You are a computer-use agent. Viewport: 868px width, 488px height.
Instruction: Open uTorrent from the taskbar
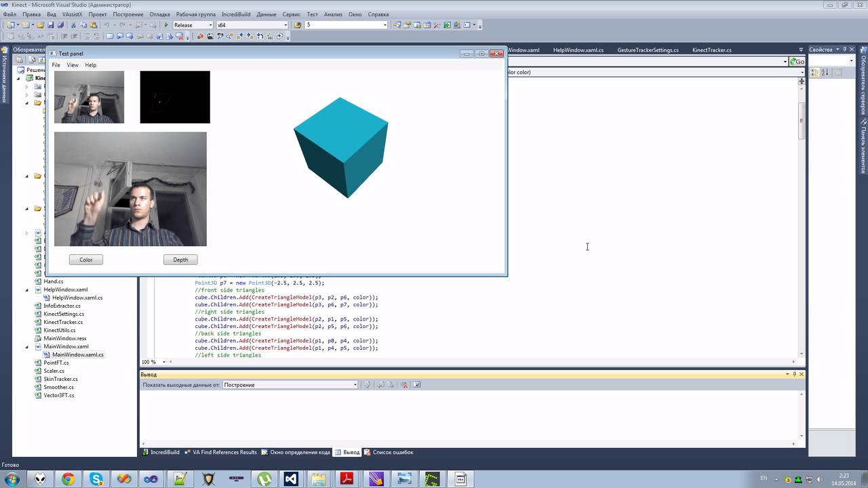263,479
